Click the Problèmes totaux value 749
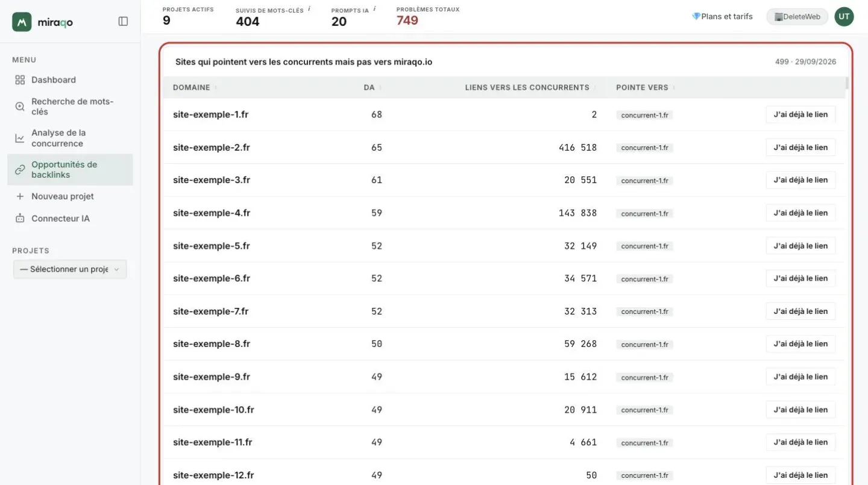 click(407, 20)
